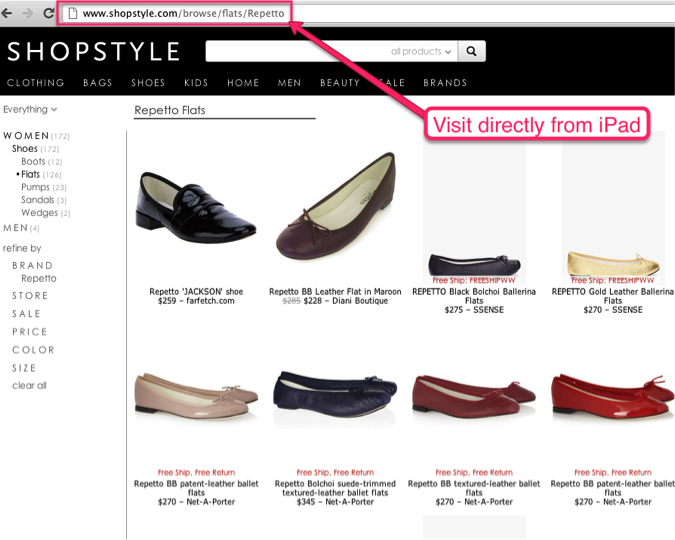The width and height of the screenshot is (675, 540).
Task: Click the browser forward arrow
Action: coord(27,14)
